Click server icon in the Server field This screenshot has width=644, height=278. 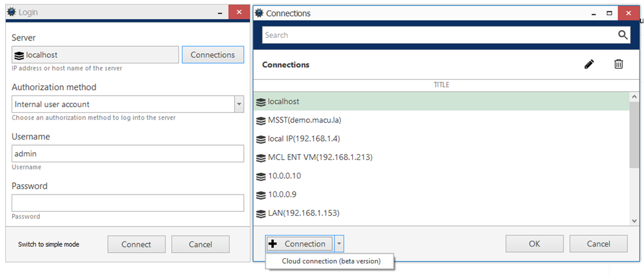19,55
